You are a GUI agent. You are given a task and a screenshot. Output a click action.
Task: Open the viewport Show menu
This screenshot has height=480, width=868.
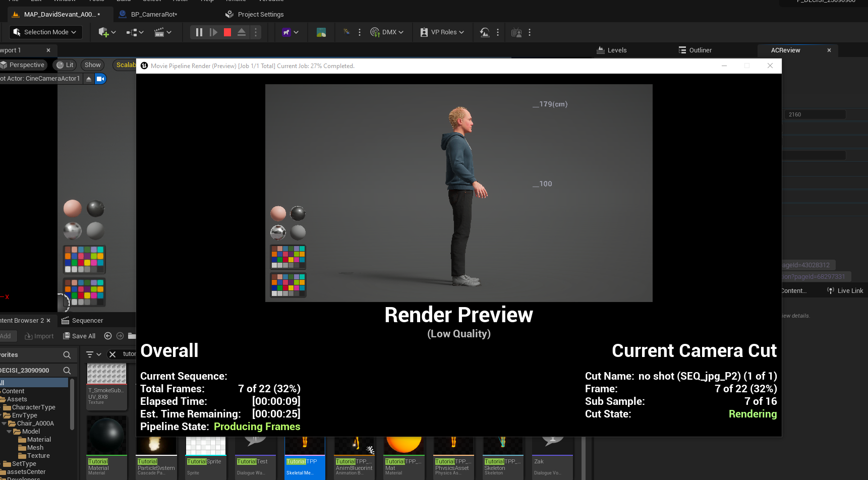point(92,65)
